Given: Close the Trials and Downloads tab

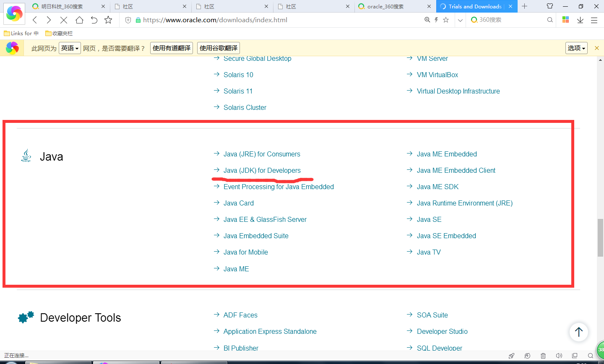Looking at the screenshot, I should (510, 6).
